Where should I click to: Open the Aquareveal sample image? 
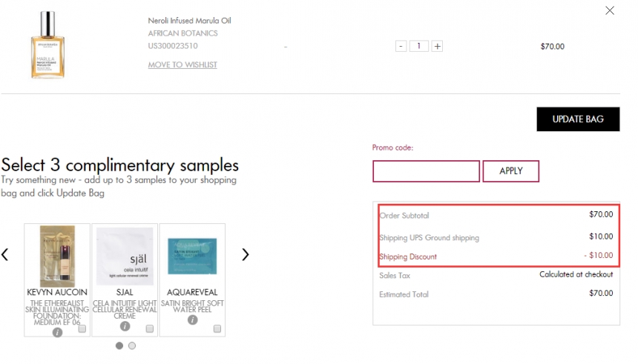click(192, 257)
